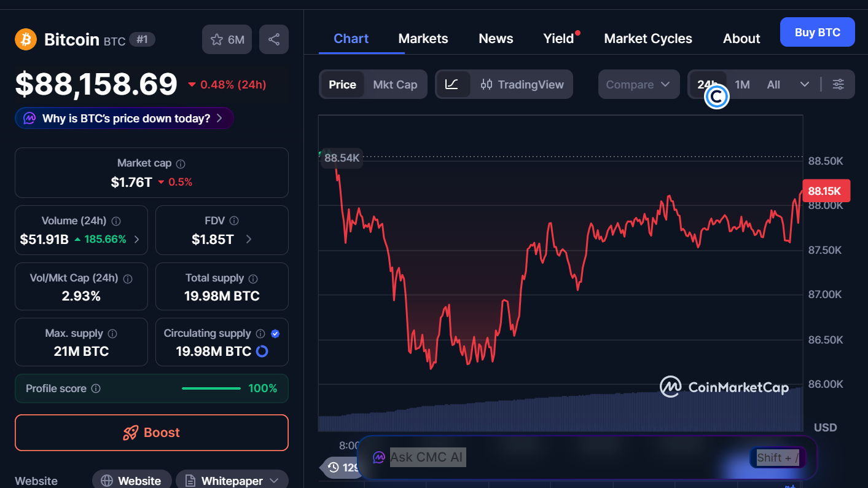This screenshot has width=868, height=488.
Task: Click the Circulating supply verified badge
Action: (x=275, y=333)
